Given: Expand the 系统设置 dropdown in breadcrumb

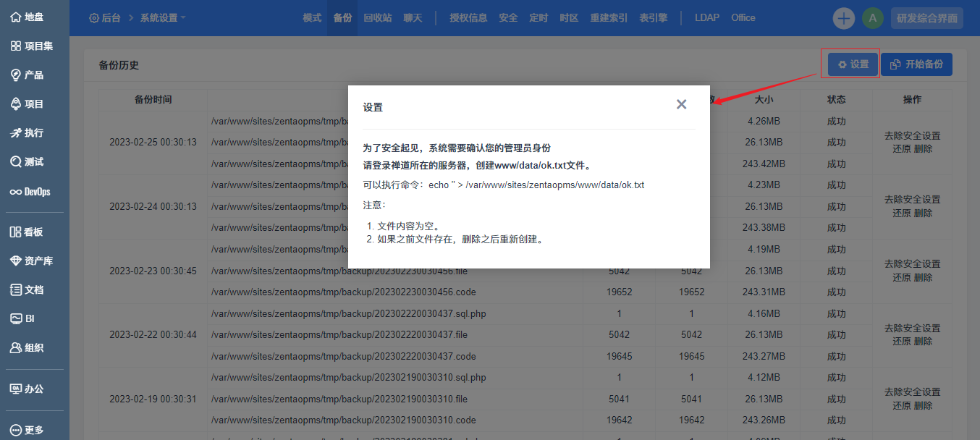Looking at the screenshot, I should click(163, 18).
